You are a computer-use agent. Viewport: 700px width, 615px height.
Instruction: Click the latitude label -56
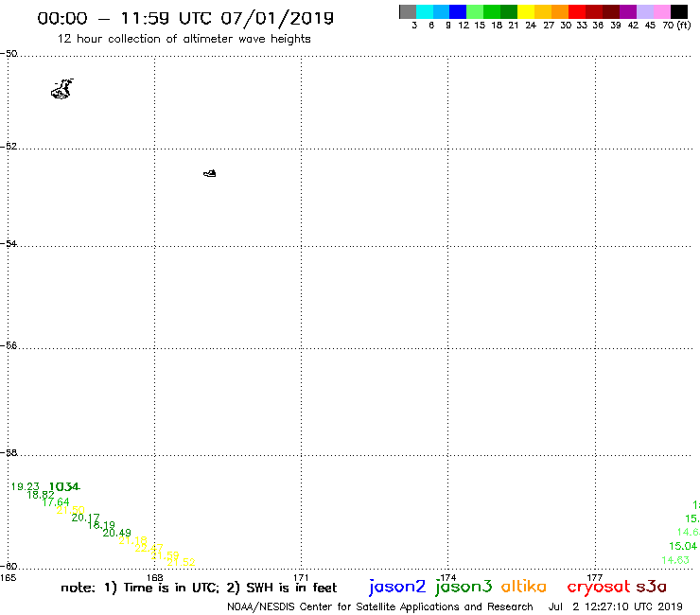click(9, 345)
